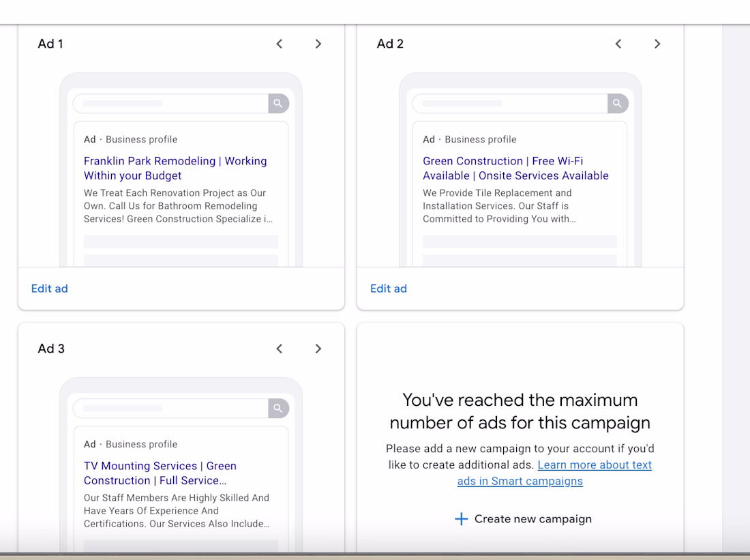This screenshot has height=560, width=750.
Task: Edit ad for Ad 1
Action: click(x=50, y=289)
